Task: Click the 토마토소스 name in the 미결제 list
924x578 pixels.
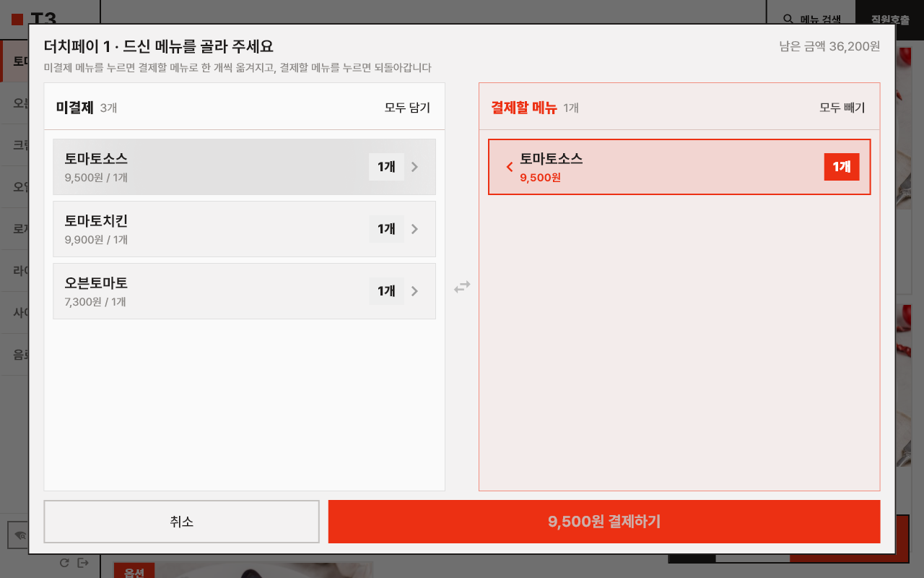Action: coord(96,159)
